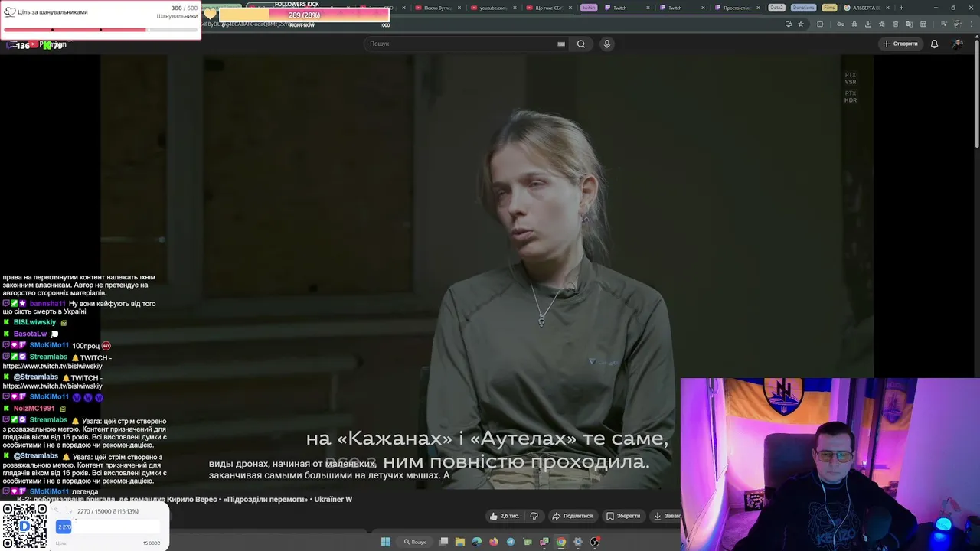Open the Donations tab group
Viewport: 980px width, 551px height.
tap(803, 8)
